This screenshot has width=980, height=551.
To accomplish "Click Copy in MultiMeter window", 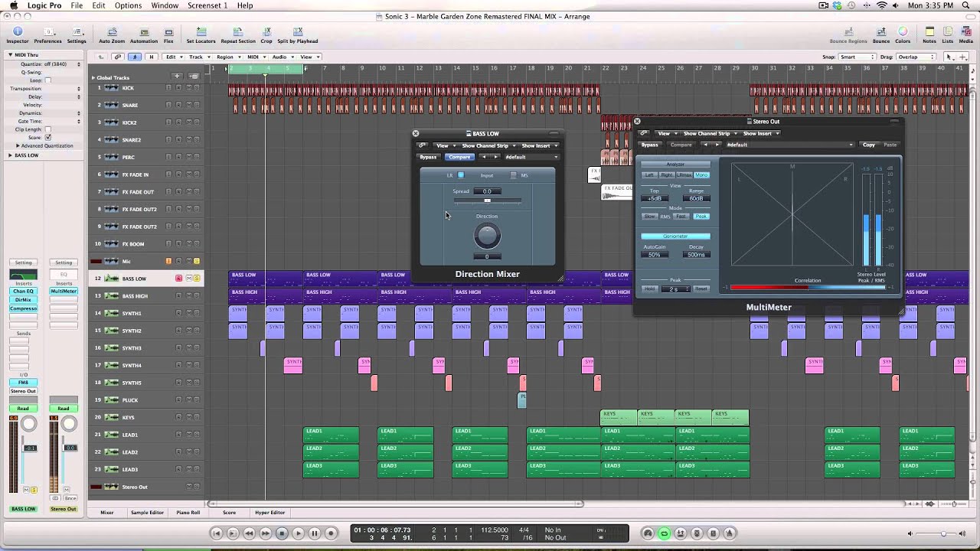I will (869, 145).
